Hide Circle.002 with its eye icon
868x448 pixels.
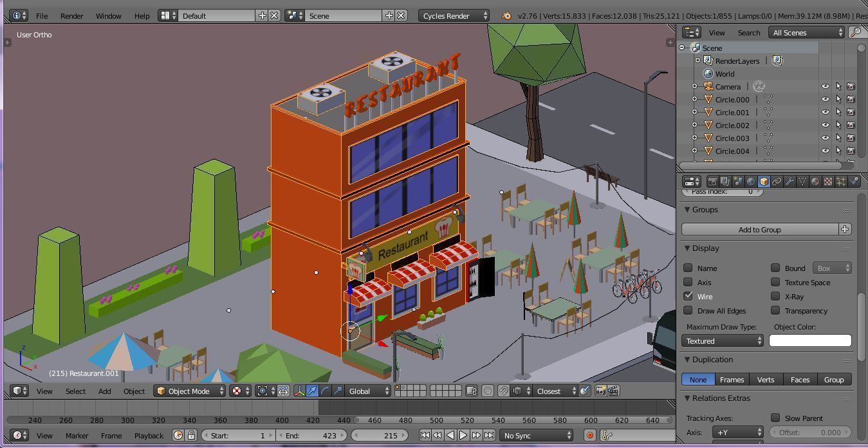[826, 125]
